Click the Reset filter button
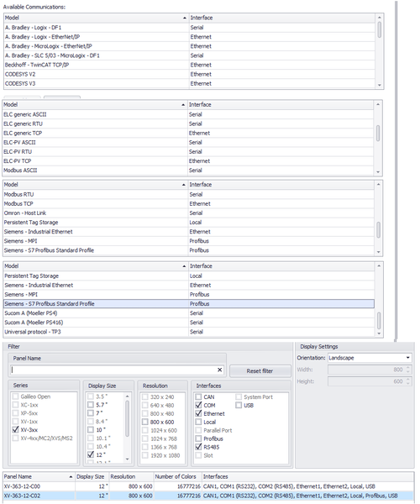This screenshot has height=504, width=420. (x=260, y=371)
